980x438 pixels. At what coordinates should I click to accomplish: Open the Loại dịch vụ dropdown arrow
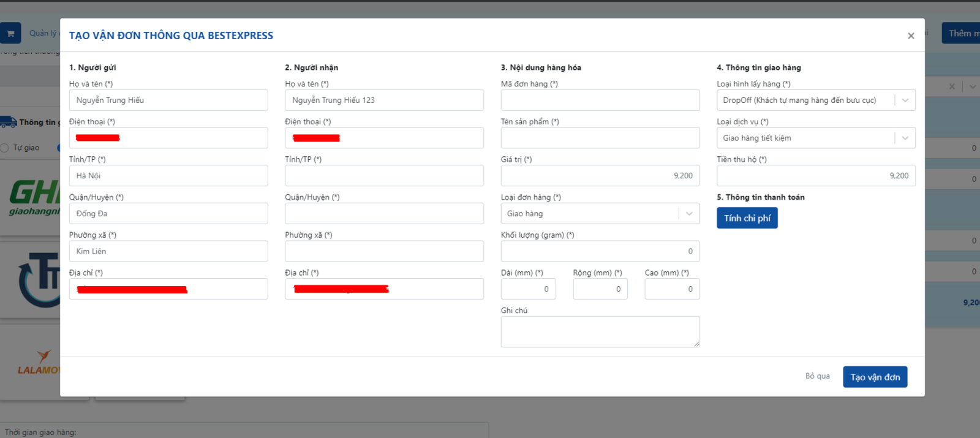(x=905, y=138)
